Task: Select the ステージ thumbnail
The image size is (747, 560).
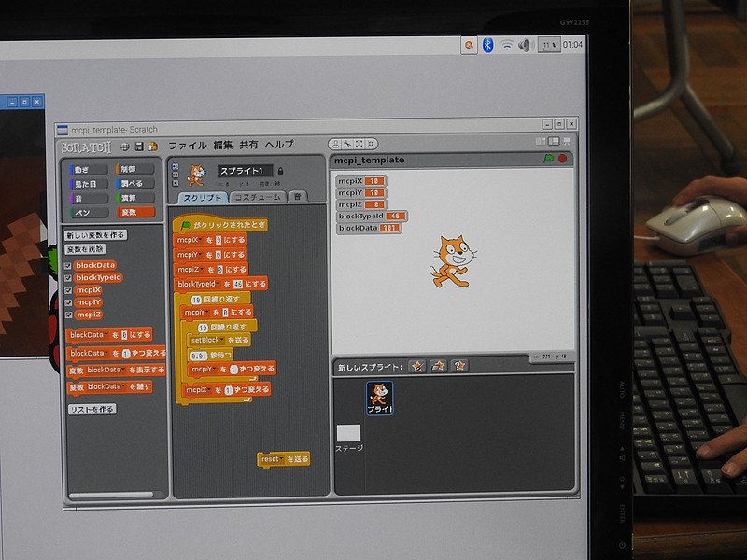Action: point(348,432)
